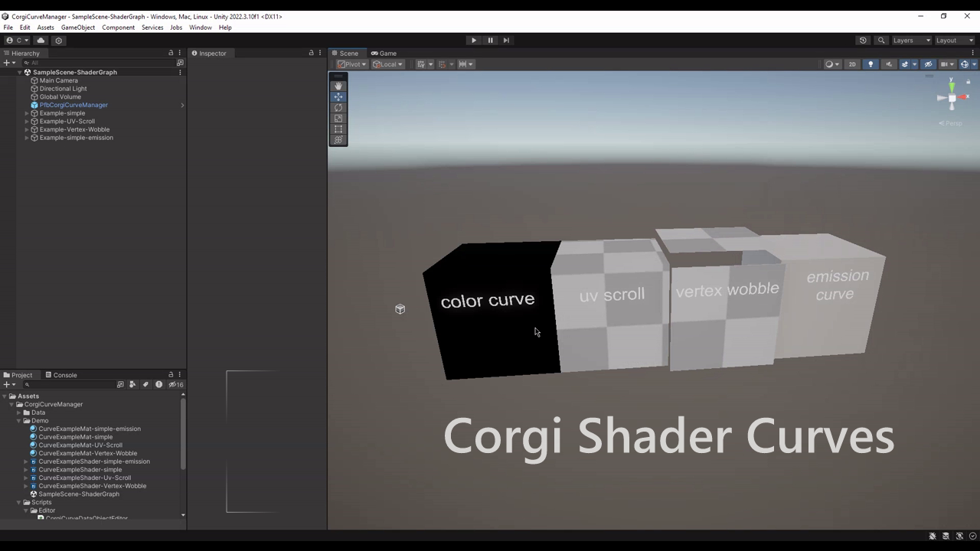This screenshot has height=551, width=980.
Task: Expand Example-Vertex-Wobble in Hierarchy
Action: [27, 130]
